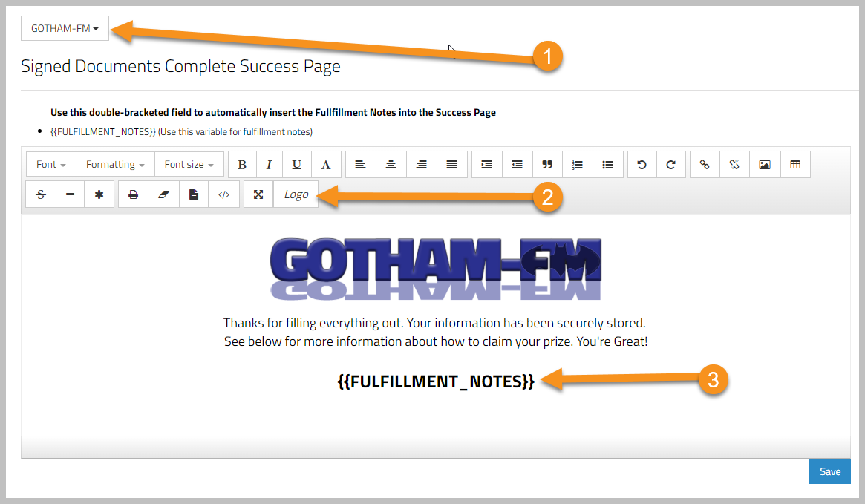This screenshot has width=865, height=504.
Task: Expand the Formatting dropdown
Action: point(115,164)
